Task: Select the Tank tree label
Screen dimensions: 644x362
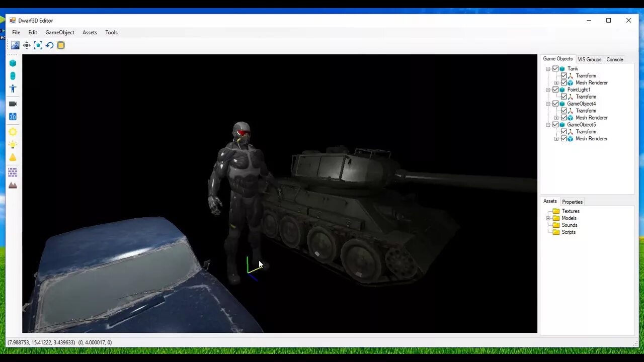Action: click(x=573, y=69)
